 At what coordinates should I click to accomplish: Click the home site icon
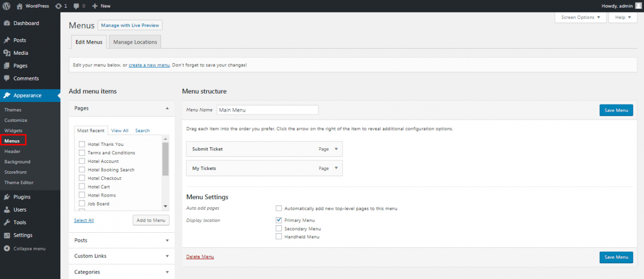(20, 6)
